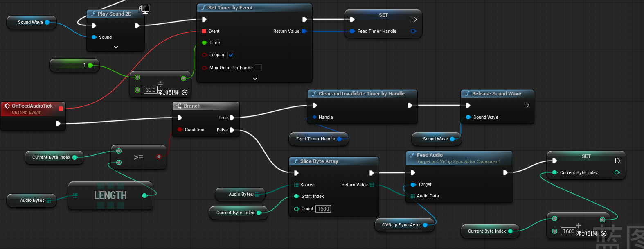644x249 pixels.
Task: Click the Clear and Invalidate Handle pin
Action: coord(315,117)
